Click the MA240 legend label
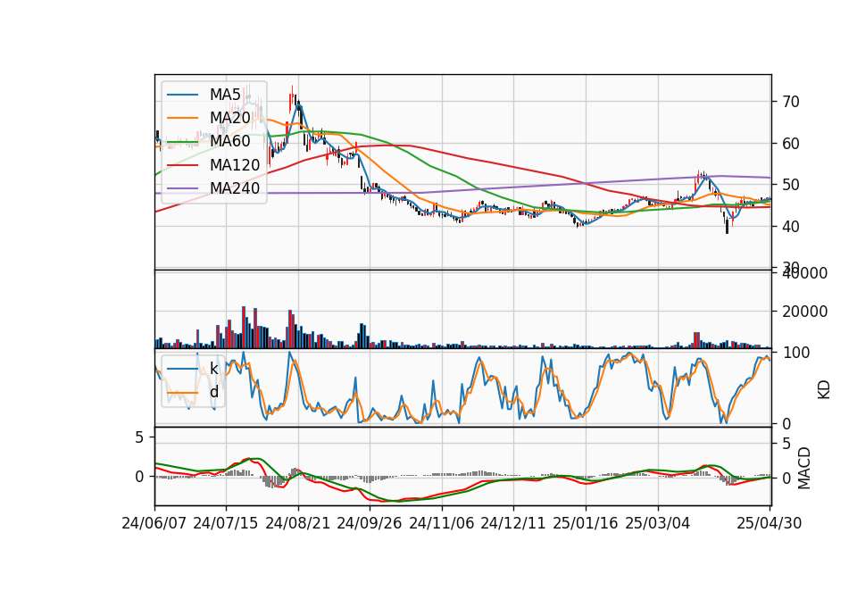857x616 pixels. (235, 188)
